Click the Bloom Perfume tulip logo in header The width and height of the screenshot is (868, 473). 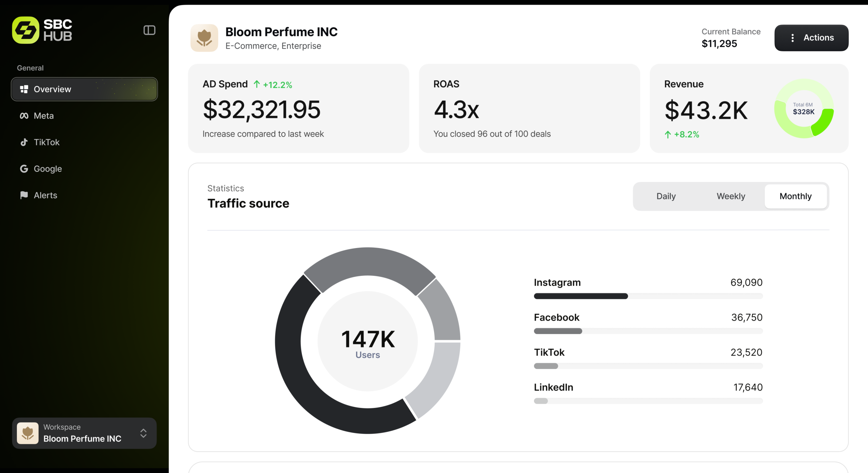click(204, 38)
